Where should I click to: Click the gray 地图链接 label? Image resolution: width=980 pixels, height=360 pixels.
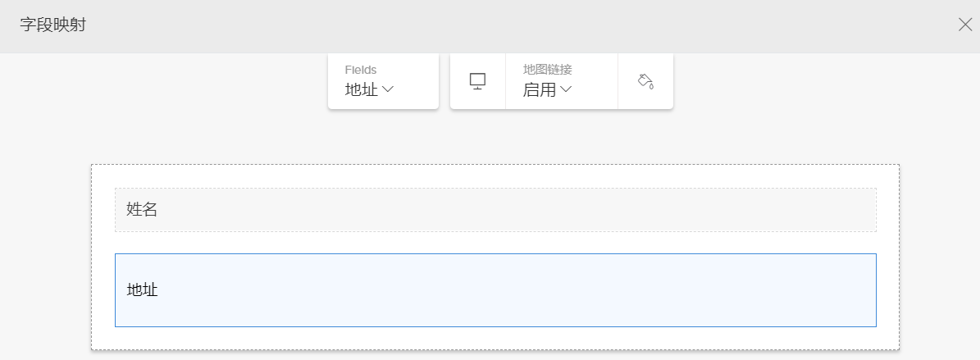[x=548, y=70]
